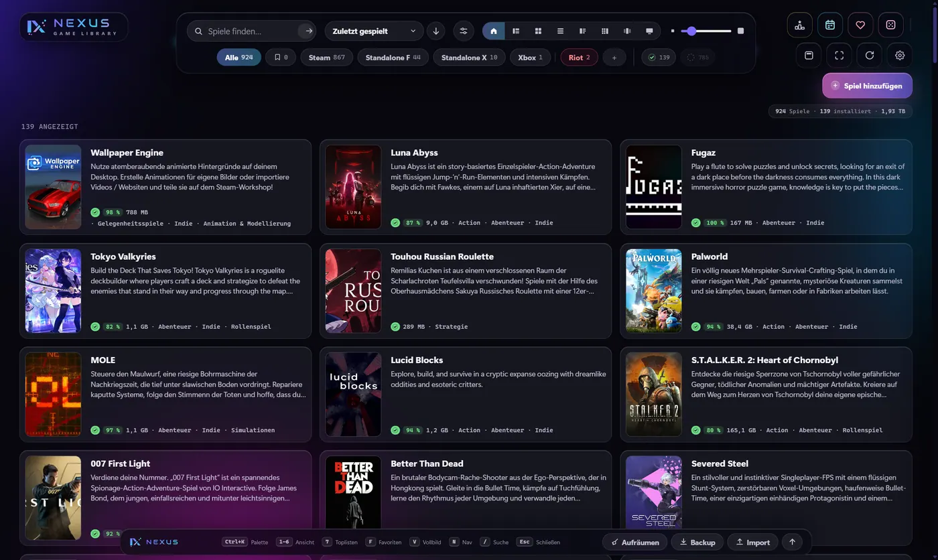The image size is (938, 560).
Task: Switch to the detail bars view icon
Action: tap(583, 31)
